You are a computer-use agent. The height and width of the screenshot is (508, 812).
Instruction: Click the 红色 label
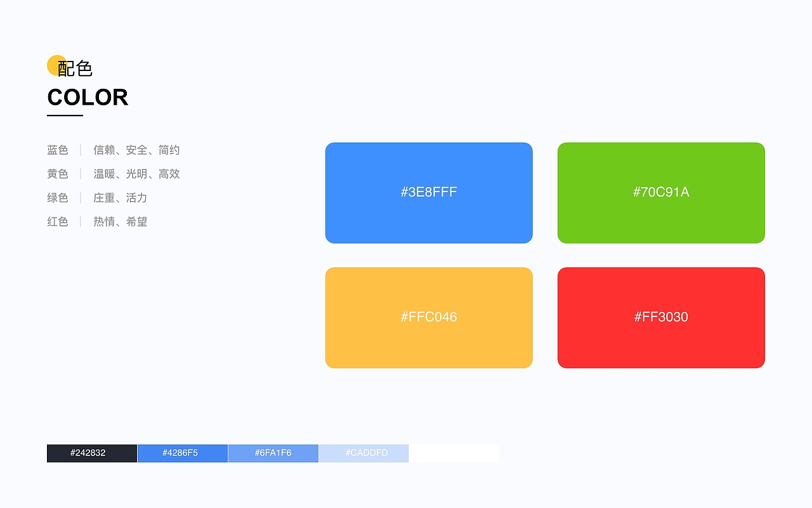[x=58, y=221]
